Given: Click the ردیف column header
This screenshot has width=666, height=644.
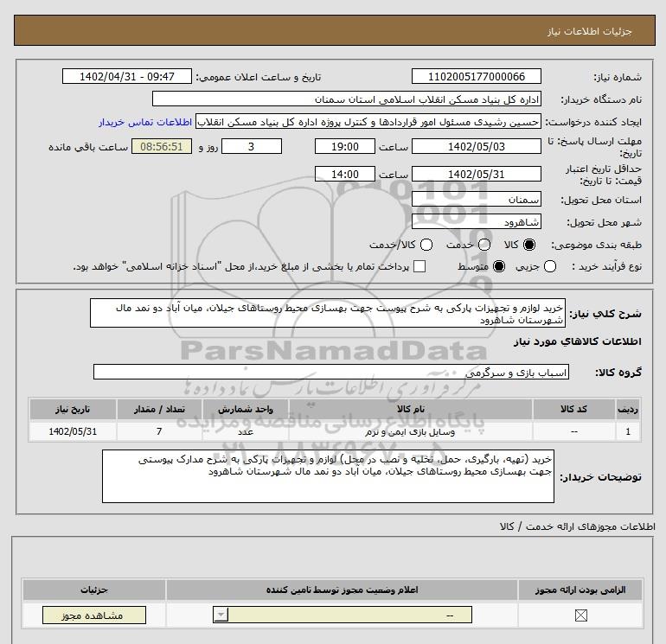Looking at the screenshot, I should (628, 409).
